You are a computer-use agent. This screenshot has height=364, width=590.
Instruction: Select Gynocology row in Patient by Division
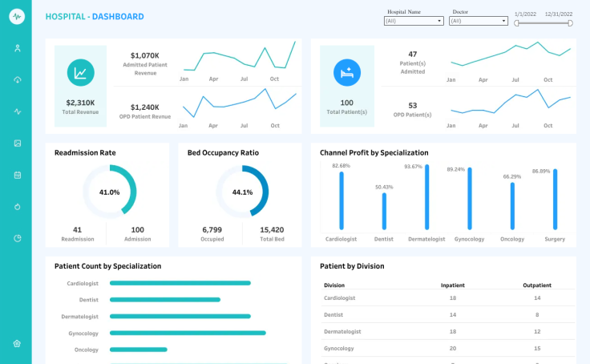[x=448, y=348]
